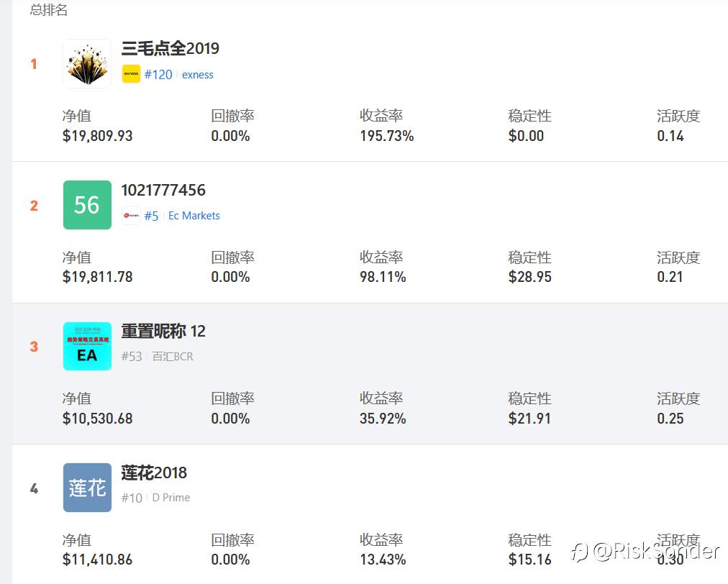Click the Ec Markets broker logo icon

tap(131, 215)
